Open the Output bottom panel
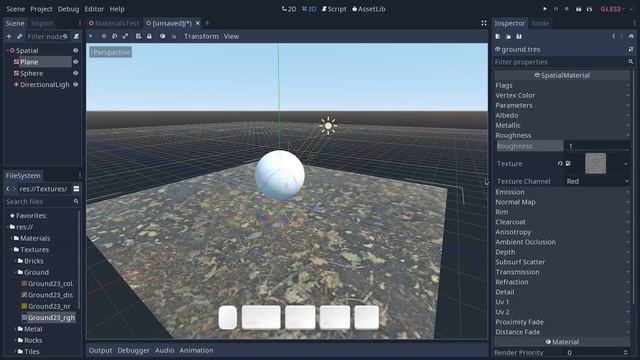 pyautogui.click(x=100, y=350)
